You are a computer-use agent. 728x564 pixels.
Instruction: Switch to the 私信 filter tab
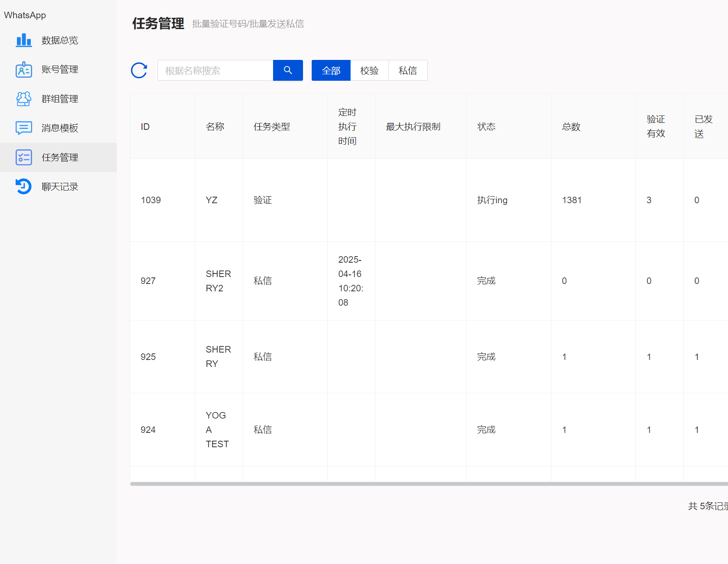coord(408,70)
